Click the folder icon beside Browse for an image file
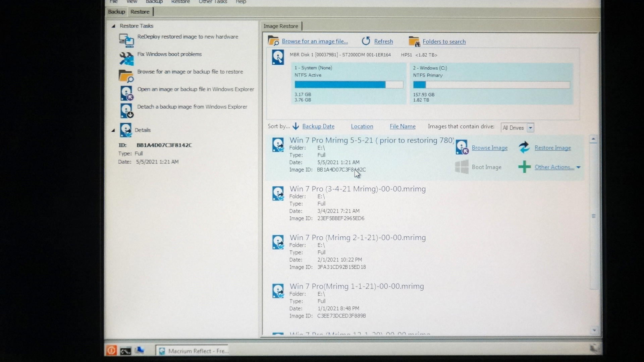The image size is (644, 362). point(273,41)
